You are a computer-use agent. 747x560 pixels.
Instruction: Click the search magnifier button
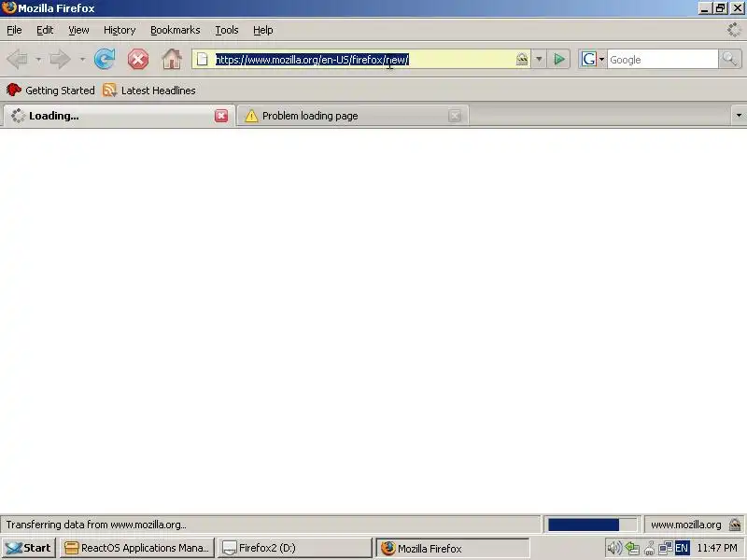coord(729,60)
